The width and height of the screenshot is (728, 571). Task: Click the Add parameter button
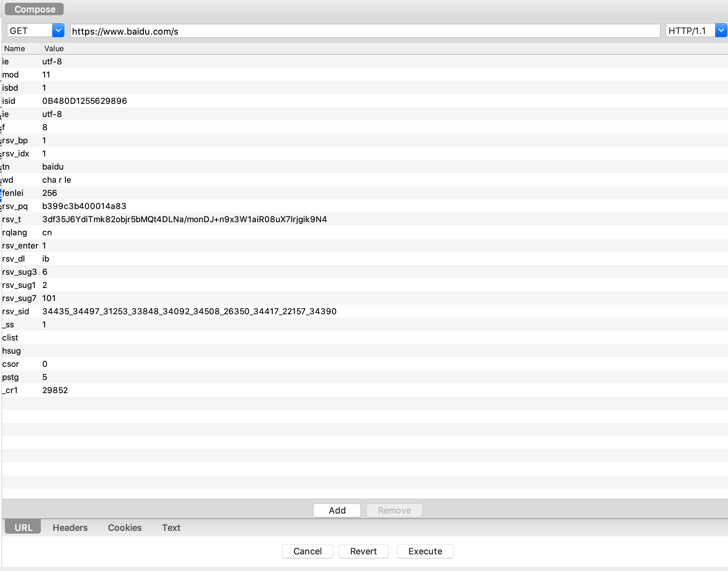tap(337, 510)
